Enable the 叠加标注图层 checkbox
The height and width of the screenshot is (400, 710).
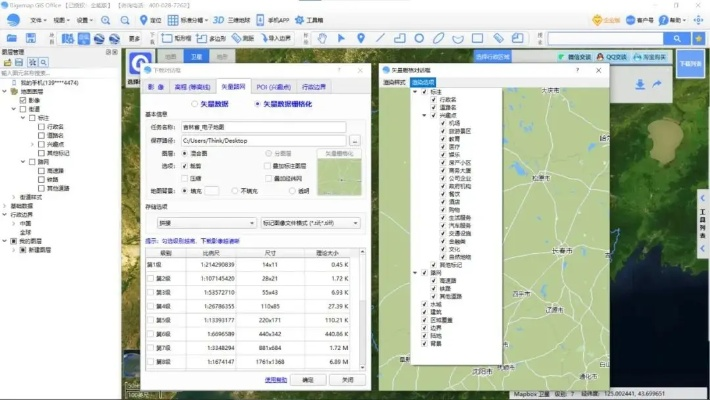267,166
